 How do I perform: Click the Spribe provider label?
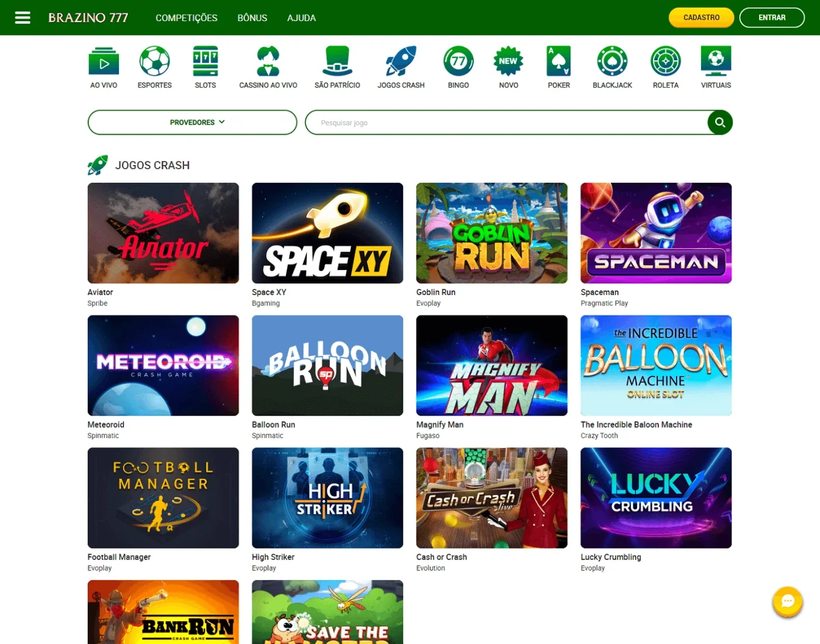click(97, 303)
